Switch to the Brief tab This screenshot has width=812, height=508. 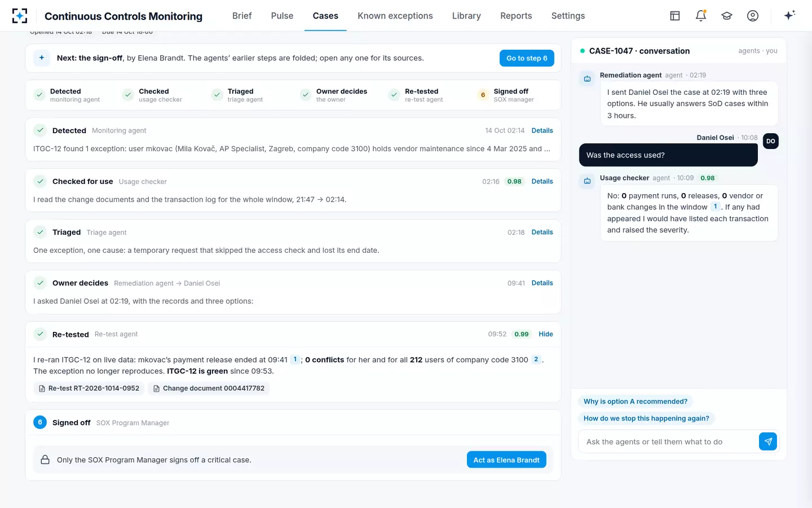tap(242, 16)
